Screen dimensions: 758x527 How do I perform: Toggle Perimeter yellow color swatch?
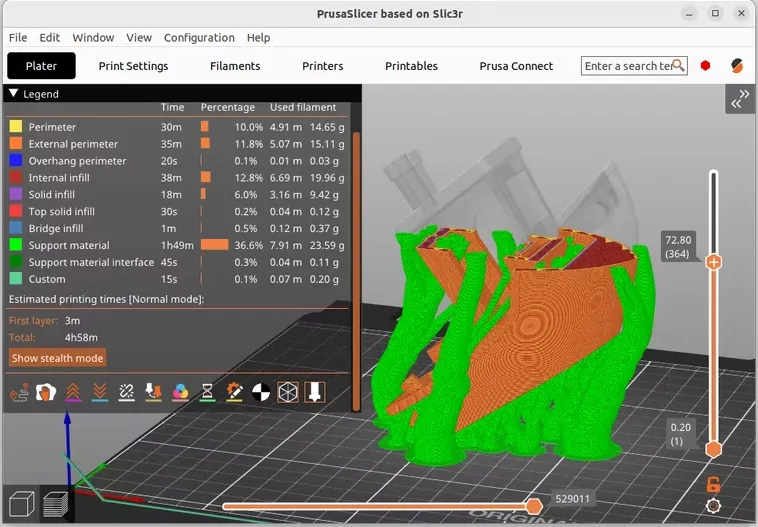click(x=16, y=127)
